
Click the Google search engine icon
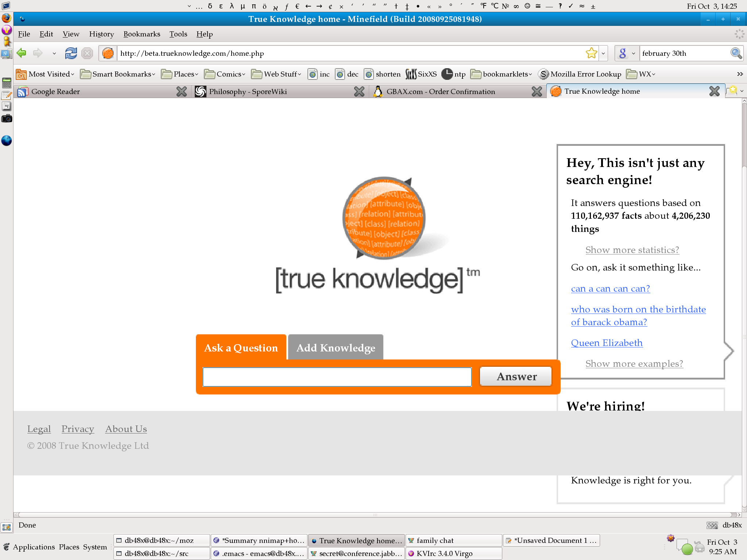[623, 53]
